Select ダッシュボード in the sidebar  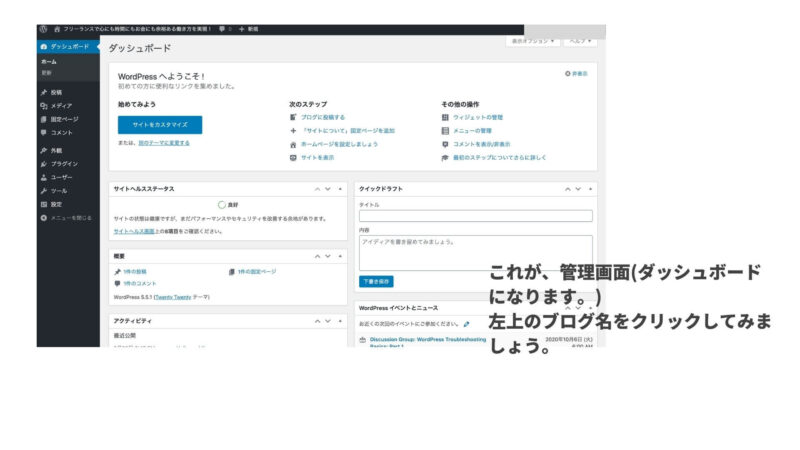pos(68,46)
